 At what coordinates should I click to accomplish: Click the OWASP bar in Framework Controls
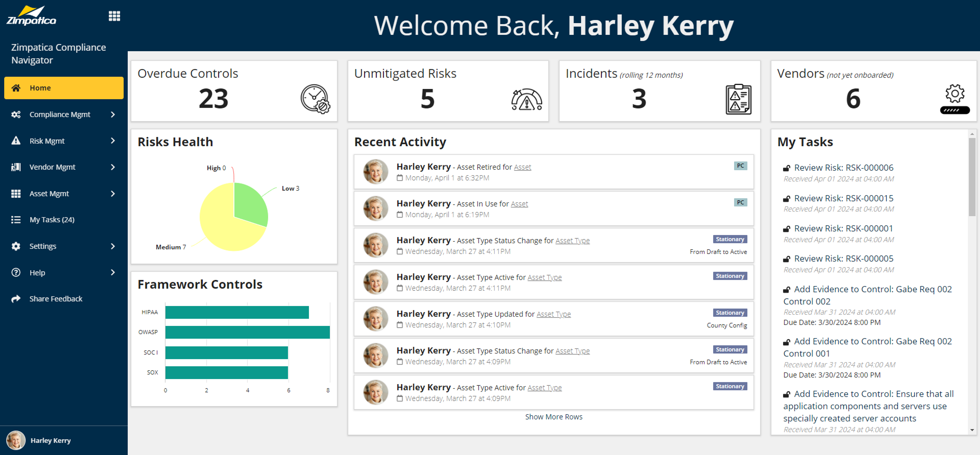(x=247, y=332)
